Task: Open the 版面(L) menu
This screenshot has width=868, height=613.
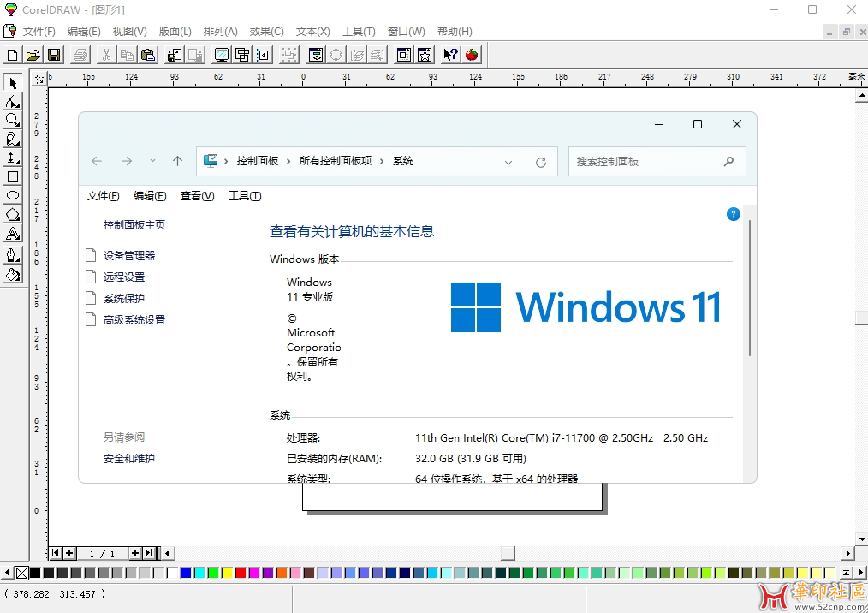Action: 175,32
